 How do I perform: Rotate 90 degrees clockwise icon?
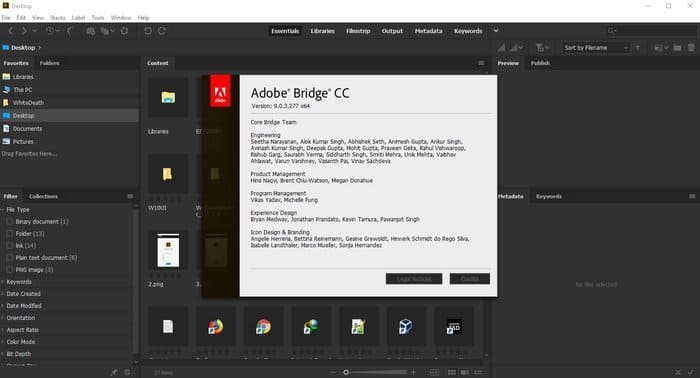click(162, 31)
